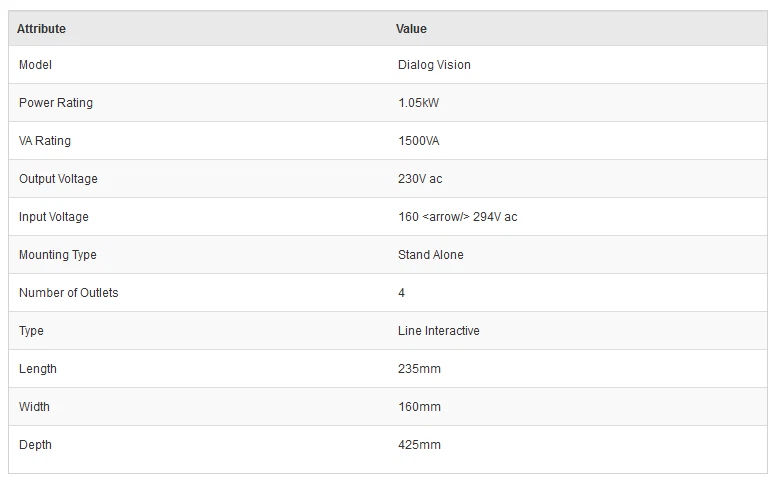
Task: Click the 425mm depth value
Action: [419, 445]
